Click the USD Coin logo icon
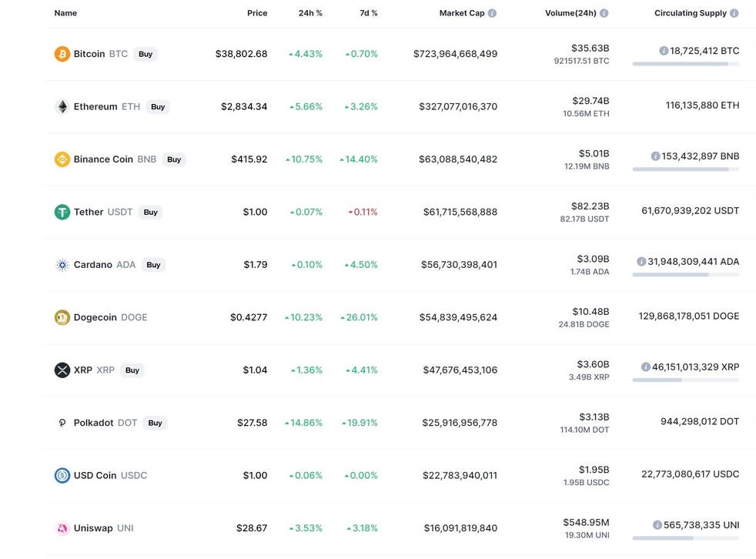The height and width of the screenshot is (559, 756). (x=62, y=476)
